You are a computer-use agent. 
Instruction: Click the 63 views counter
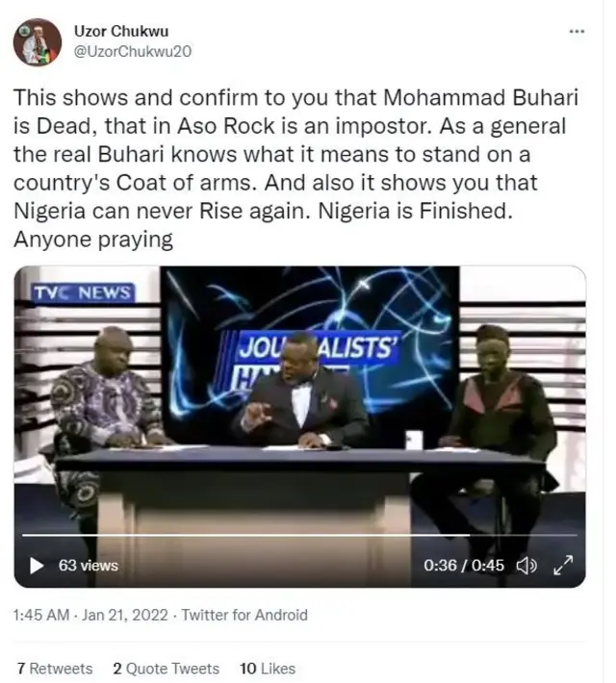(88, 566)
